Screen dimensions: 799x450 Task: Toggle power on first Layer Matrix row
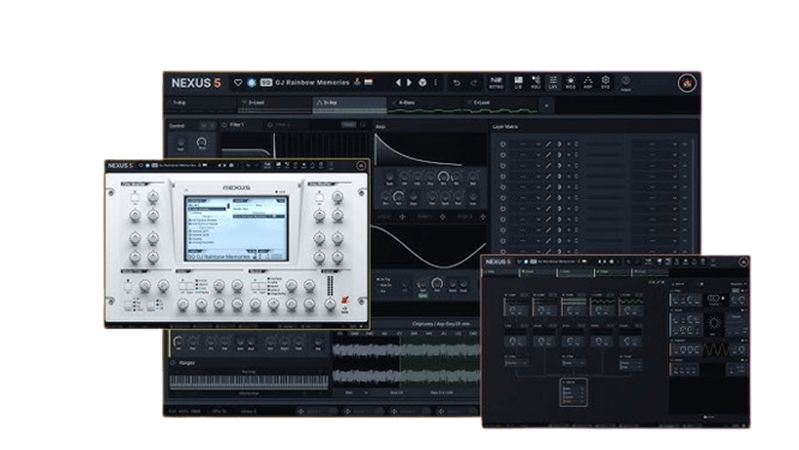tap(502, 144)
